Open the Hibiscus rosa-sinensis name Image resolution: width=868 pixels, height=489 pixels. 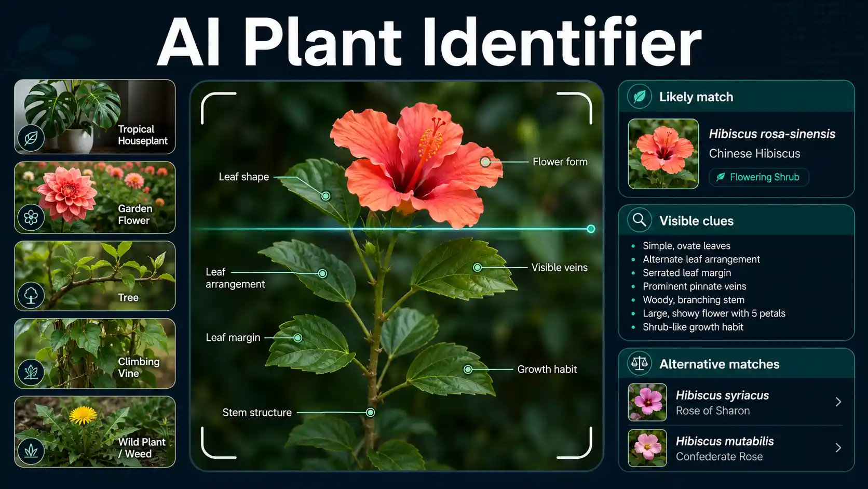click(x=772, y=134)
